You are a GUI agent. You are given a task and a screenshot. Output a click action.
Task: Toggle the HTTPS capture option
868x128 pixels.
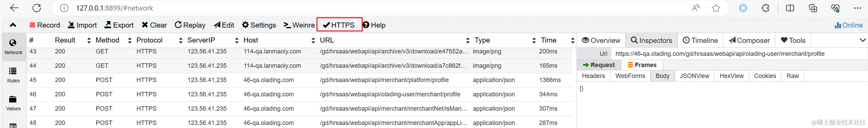pyautogui.click(x=339, y=25)
